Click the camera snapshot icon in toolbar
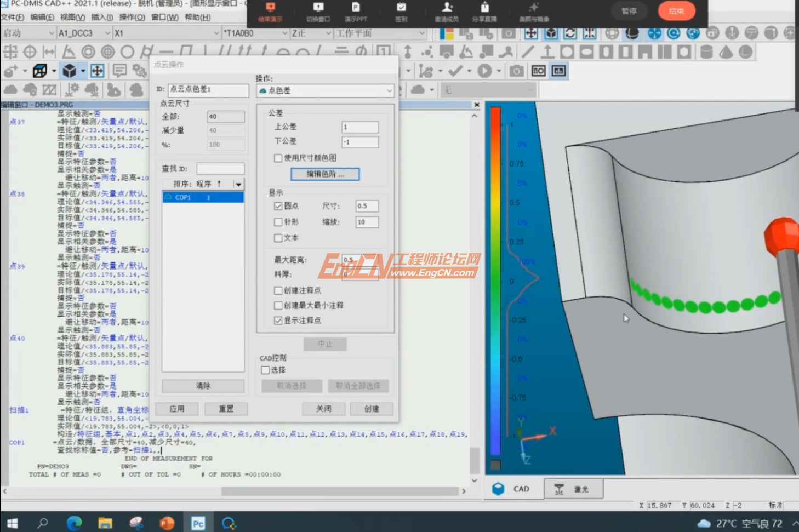Screen dimensions: 799x532 point(516,71)
